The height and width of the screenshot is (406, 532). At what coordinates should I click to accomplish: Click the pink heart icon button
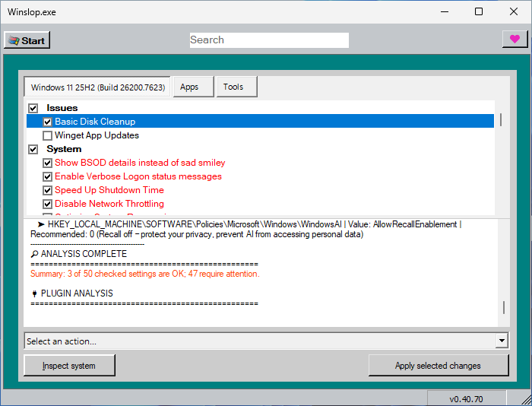(515, 40)
